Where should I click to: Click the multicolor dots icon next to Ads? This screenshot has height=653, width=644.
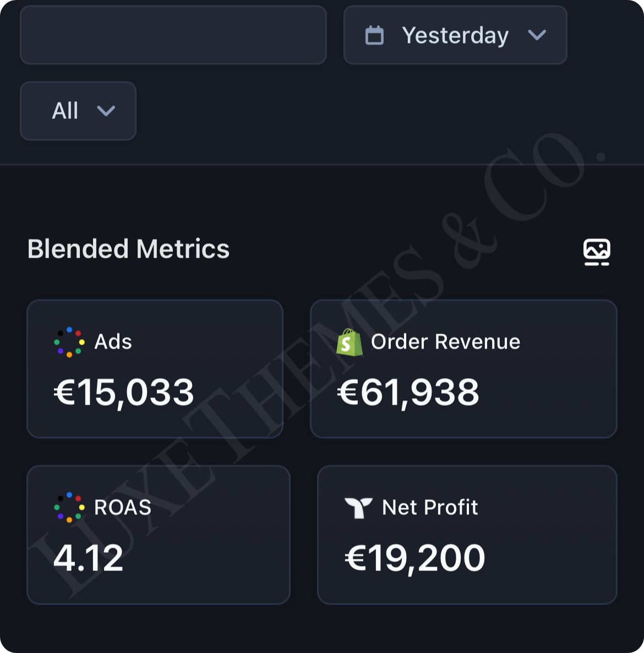69,342
